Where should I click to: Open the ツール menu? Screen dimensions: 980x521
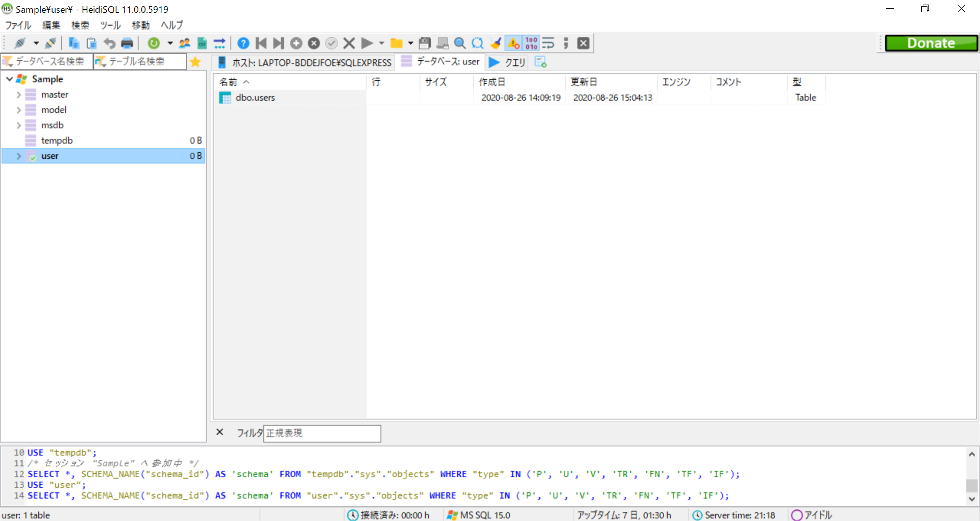[110, 25]
